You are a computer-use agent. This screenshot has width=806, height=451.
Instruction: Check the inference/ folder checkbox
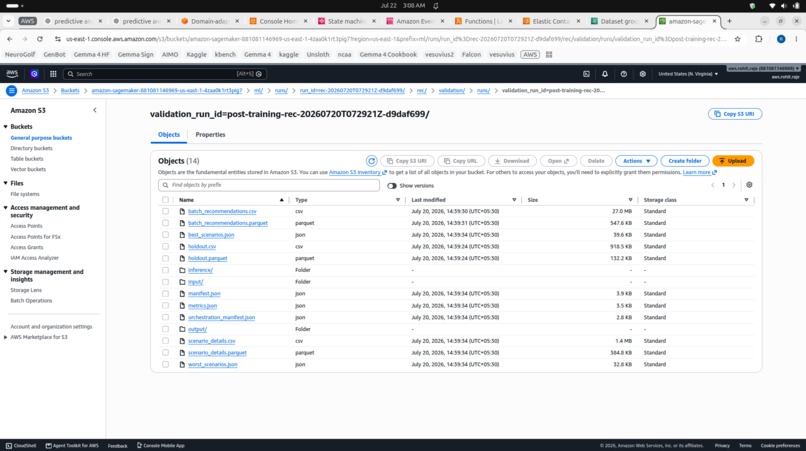click(165, 270)
